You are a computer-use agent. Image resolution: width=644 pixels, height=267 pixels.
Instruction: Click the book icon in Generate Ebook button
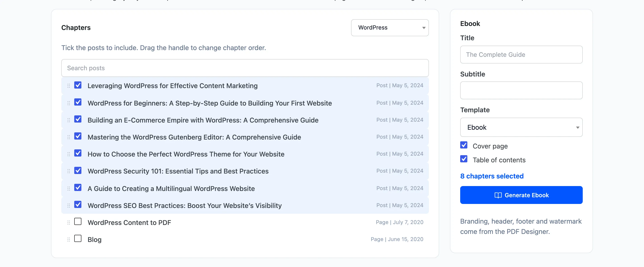point(498,195)
